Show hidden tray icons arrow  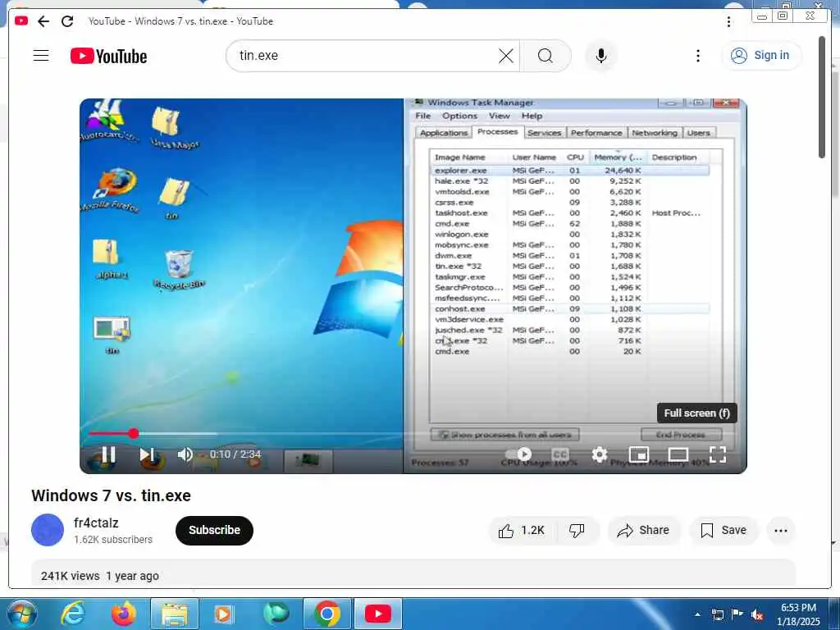pos(697,614)
